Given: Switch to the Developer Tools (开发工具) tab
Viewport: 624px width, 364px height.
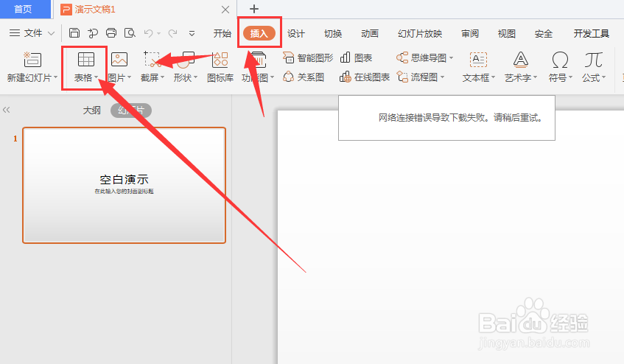Looking at the screenshot, I should pyautogui.click(x=592, y=33).
